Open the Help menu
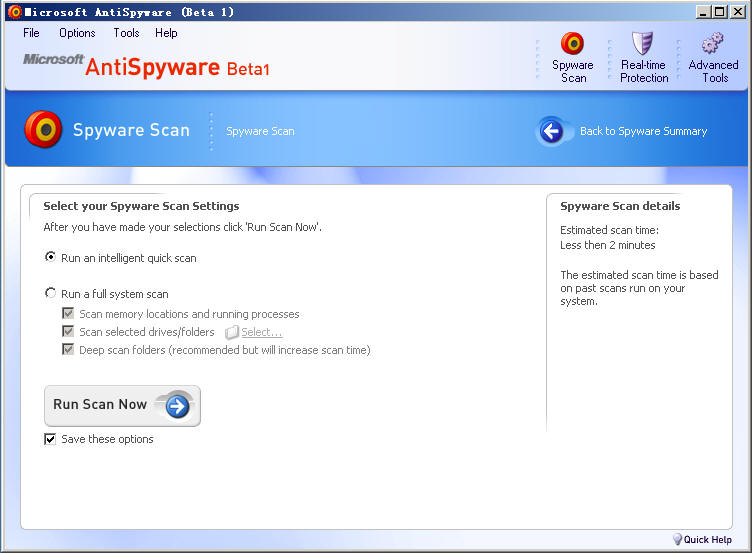Screen dimensions: 752x553 pyautogui.click(x=166, y=33)
